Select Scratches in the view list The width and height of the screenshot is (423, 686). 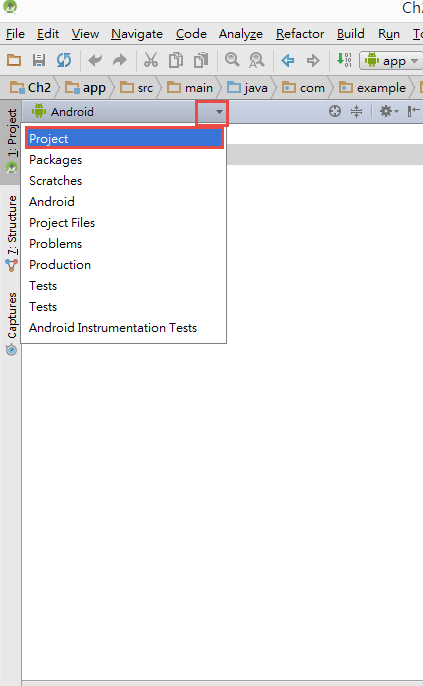[124, 181]
